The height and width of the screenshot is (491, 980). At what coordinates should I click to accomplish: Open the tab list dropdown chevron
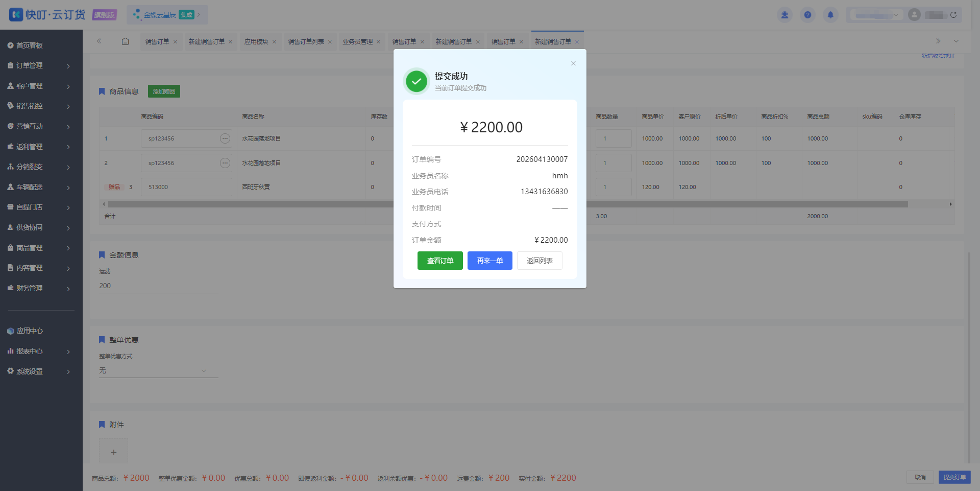(x=956, y=41)
